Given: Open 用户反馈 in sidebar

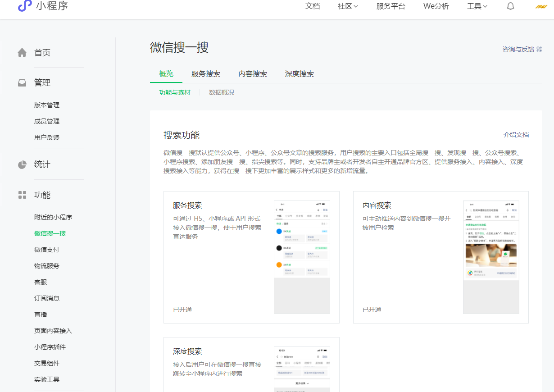Looking at the screenshot, I should tap(47, 137).
